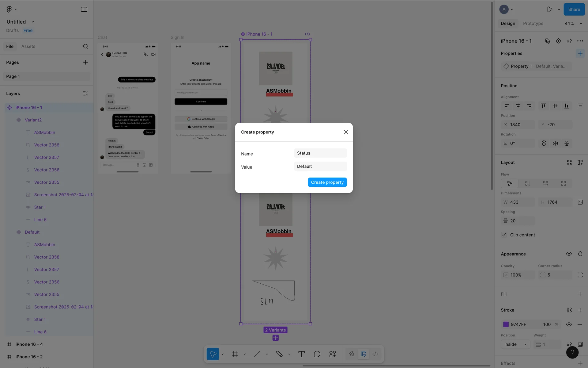The image size is (588, 368).
Task: Toggle Dev Mode in bottom toolbar
Action: [375, 354]
